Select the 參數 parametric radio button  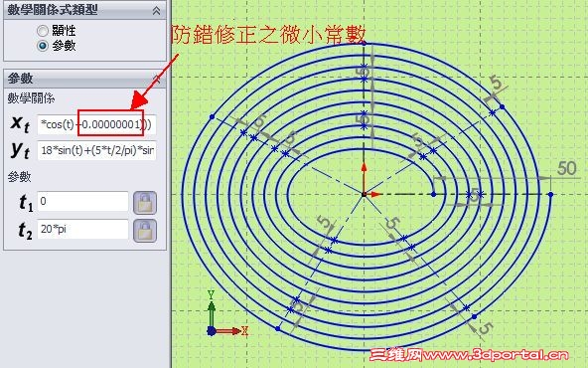(x=43, y=46)
